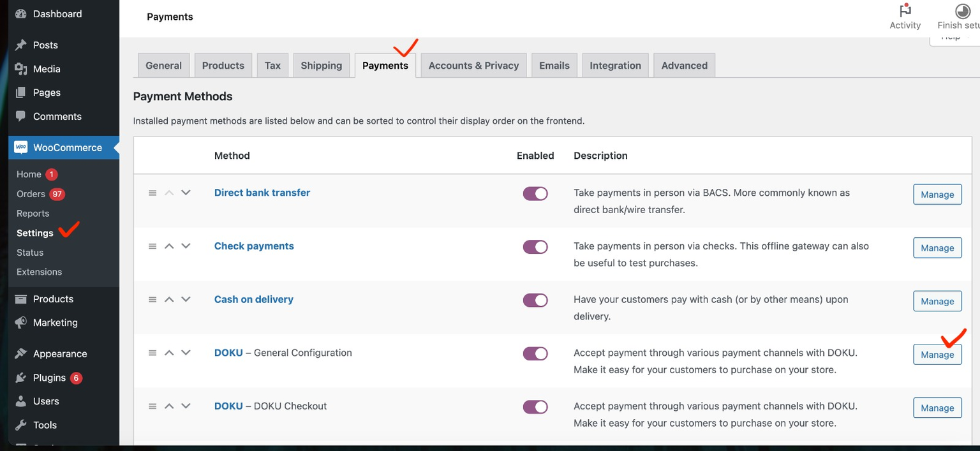Image resolution: width=980 pixels, height=451 pixels.
Task: Click the red 1 badge next to Home
Action: coord(52,174)
